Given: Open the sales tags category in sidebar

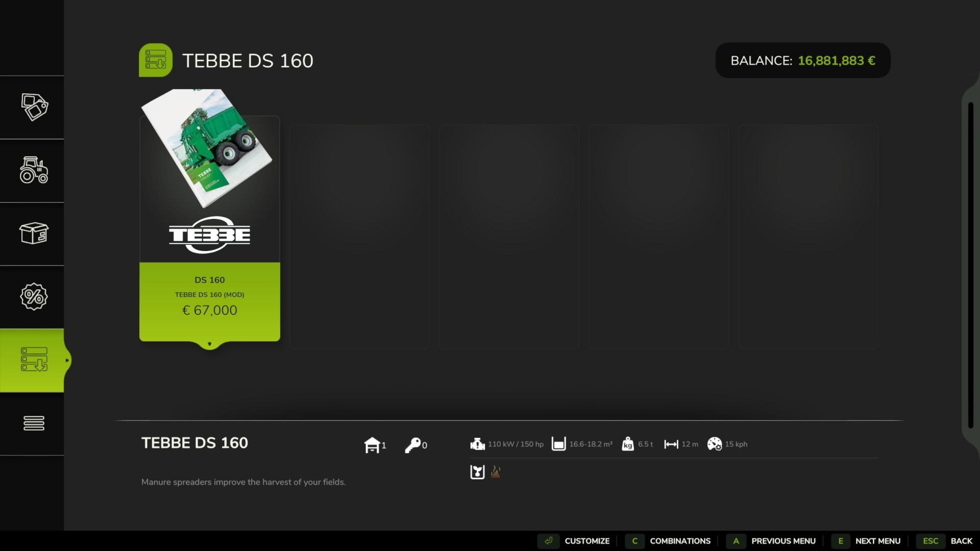Looking at the screenshot, I should click(x=34, y=107).
